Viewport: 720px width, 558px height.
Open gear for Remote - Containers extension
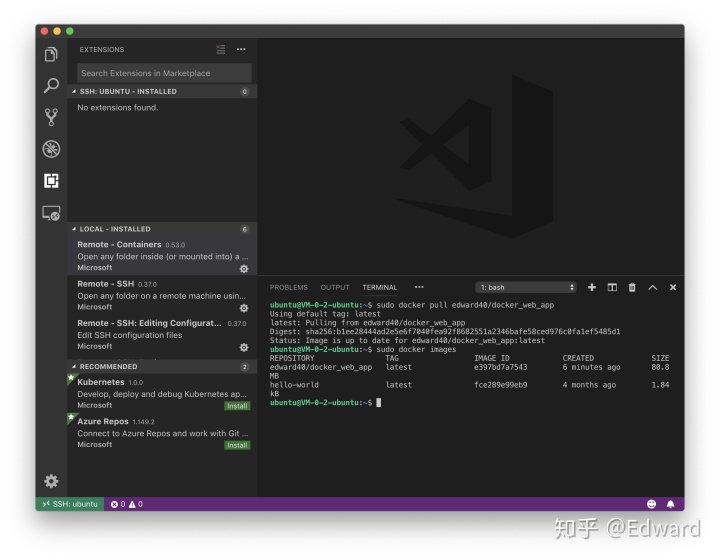click(x=244, y=269)
